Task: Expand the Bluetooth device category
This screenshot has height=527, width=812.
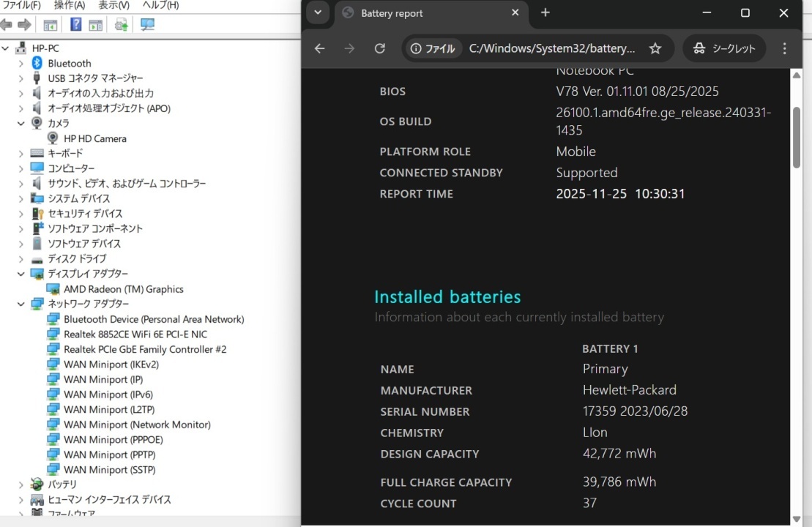Action: point(21,64)
